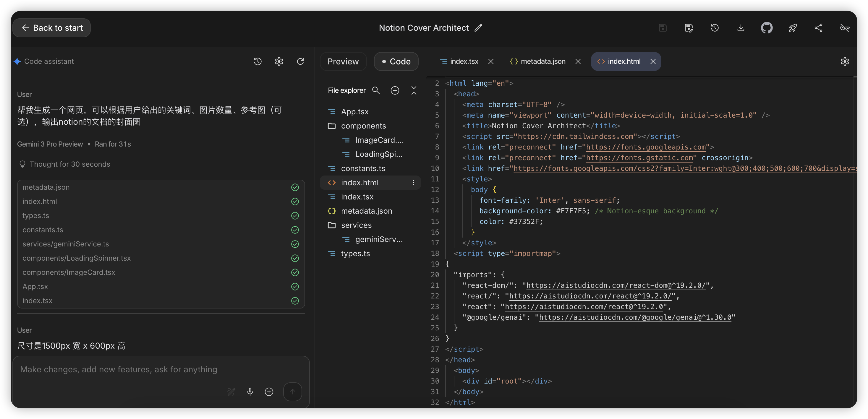Click the microphone icon in prompt box
Screen dimensions: 868x419
[250, 392]
